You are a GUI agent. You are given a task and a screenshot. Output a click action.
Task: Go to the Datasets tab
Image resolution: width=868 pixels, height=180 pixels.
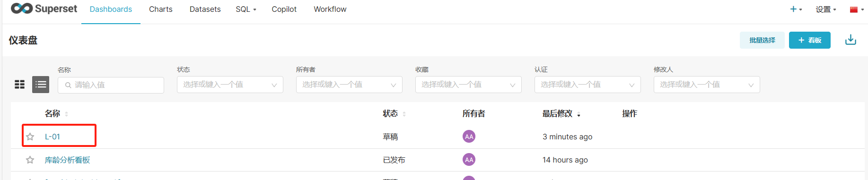click(205, 9)
